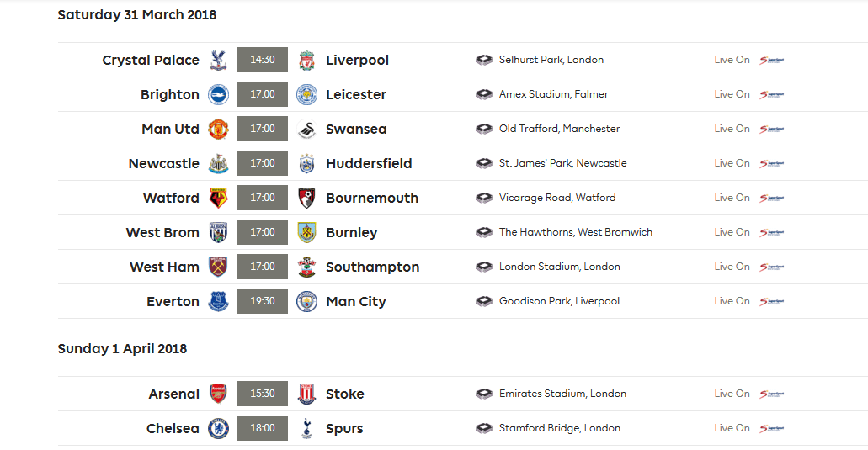Click the 19:30 Everton kickoff time box
The height and width of the screenshot is (450, 868).
[x=263, y=301]
